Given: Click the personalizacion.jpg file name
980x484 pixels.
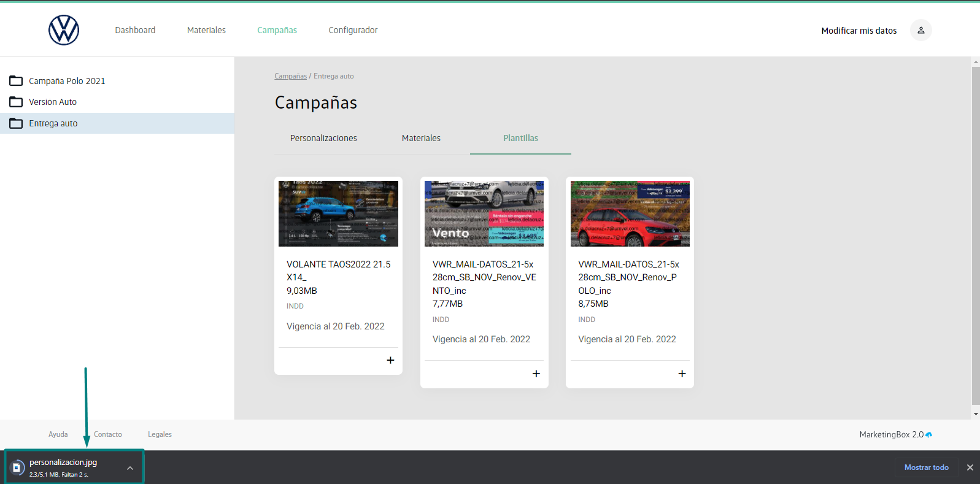Looking at the screenshot, I should click(63, 463).
